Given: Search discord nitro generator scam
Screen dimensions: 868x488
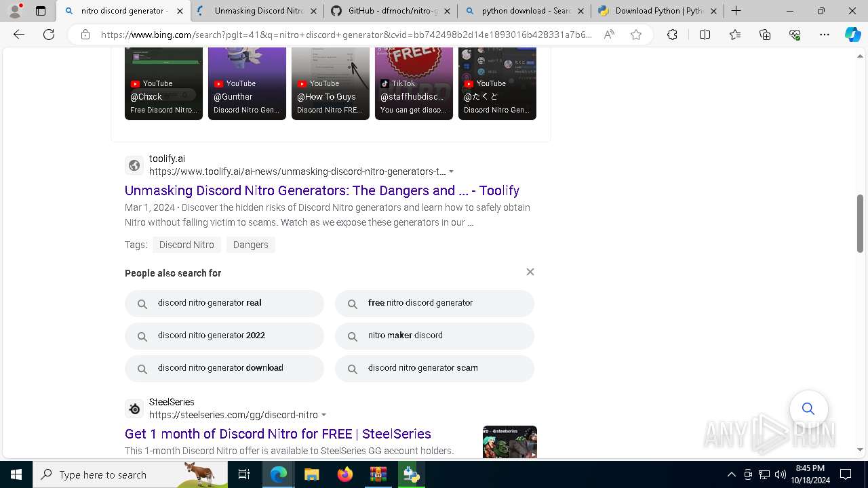Looking at the screenshot, I should pyautogui.click(x=435, y=369).
